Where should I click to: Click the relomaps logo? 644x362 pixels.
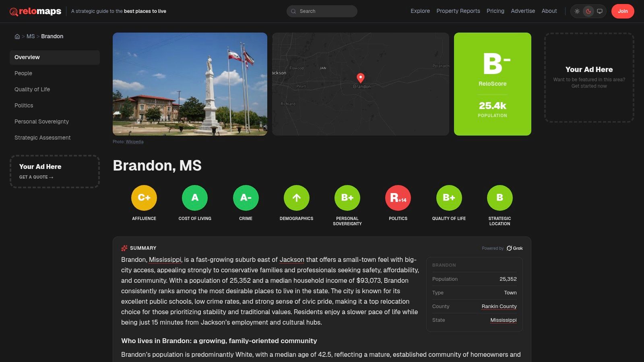(35, 11)
